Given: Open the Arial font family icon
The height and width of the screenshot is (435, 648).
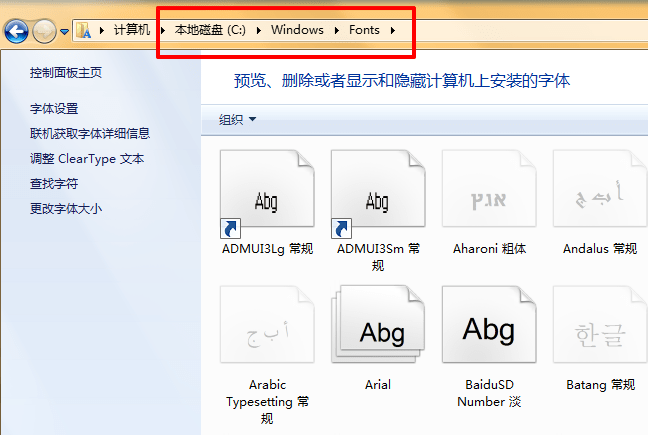Looking at the screenshot, I should click(x=377, y=331).
